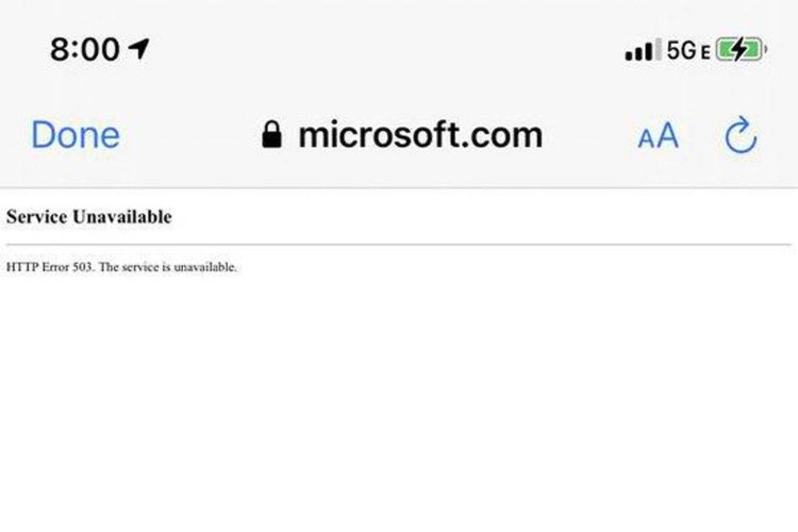Open the AA text size menu
The image size is (798, 532).
coord(658,135)
